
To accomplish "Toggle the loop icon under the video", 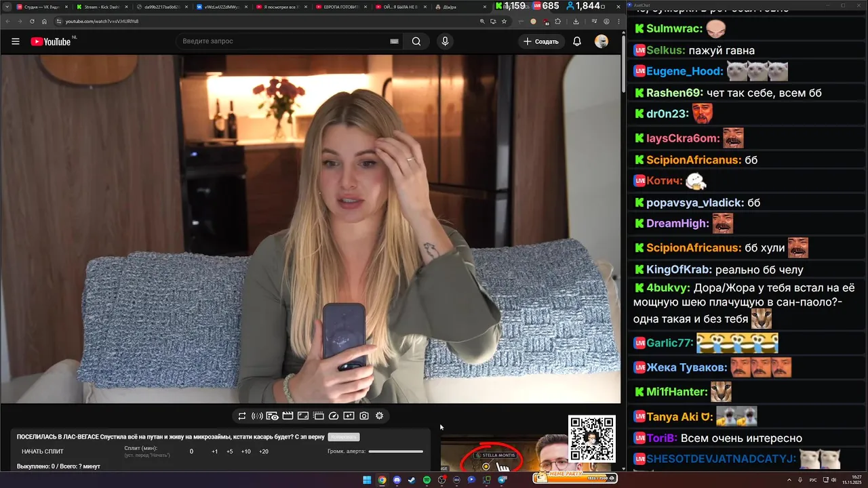I will pos(241,416).
